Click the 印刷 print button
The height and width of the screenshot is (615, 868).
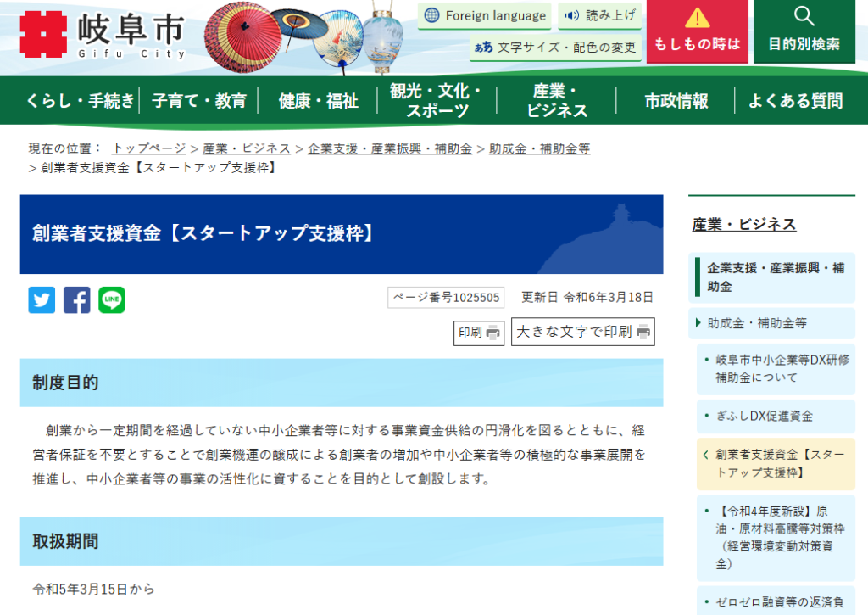480,333
